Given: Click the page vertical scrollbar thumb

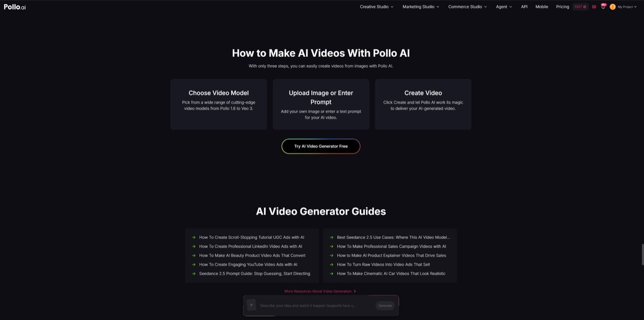Looking at the screenshot, I should 643,255.
